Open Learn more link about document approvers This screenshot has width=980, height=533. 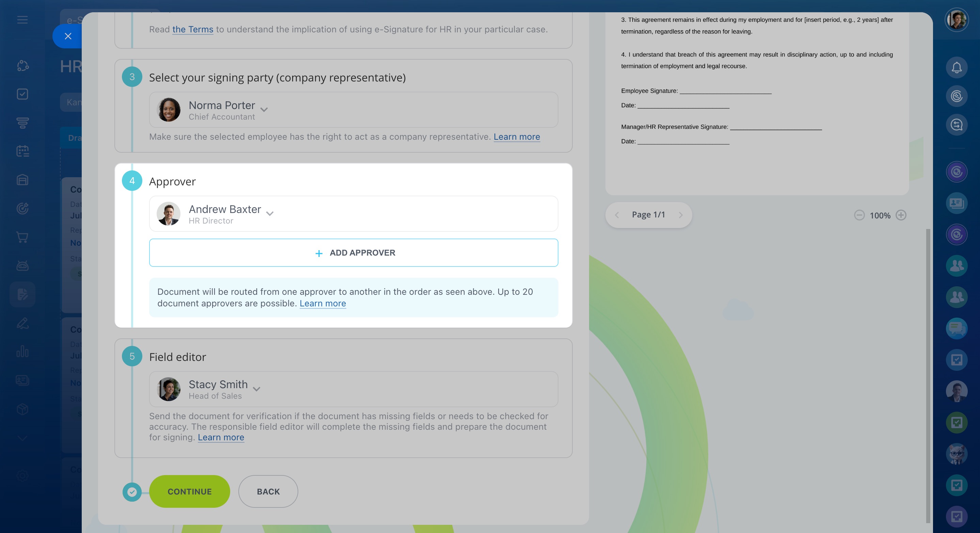(322, 303)
